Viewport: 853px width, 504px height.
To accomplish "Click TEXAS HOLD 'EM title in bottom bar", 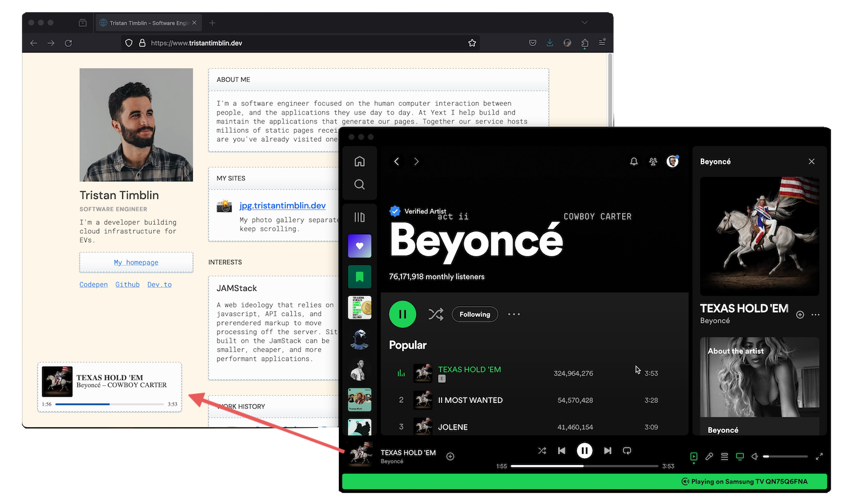I will pyautogui.click(x=408, y=452).
